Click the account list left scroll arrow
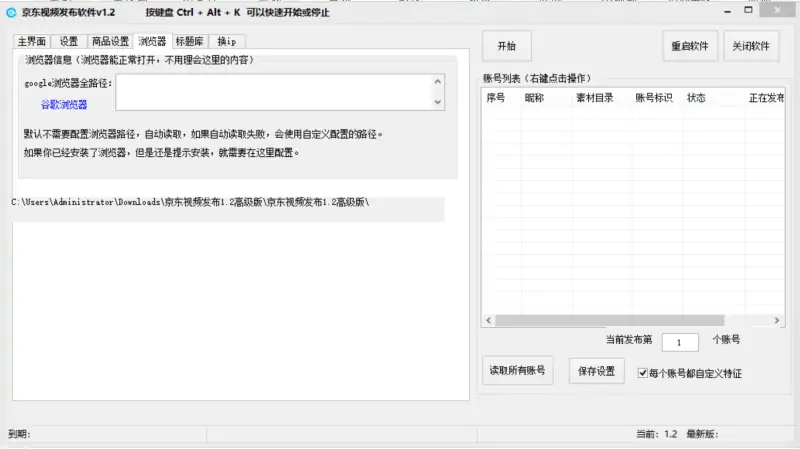Screen dimensions: 800x449 coord(489,320)
